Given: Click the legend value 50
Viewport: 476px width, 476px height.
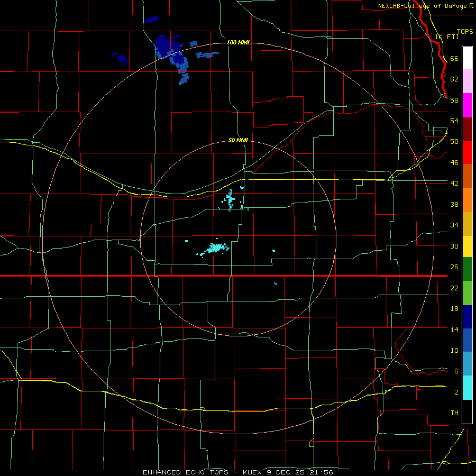Looking at the screenshot, I should click(x=454, y=142).
